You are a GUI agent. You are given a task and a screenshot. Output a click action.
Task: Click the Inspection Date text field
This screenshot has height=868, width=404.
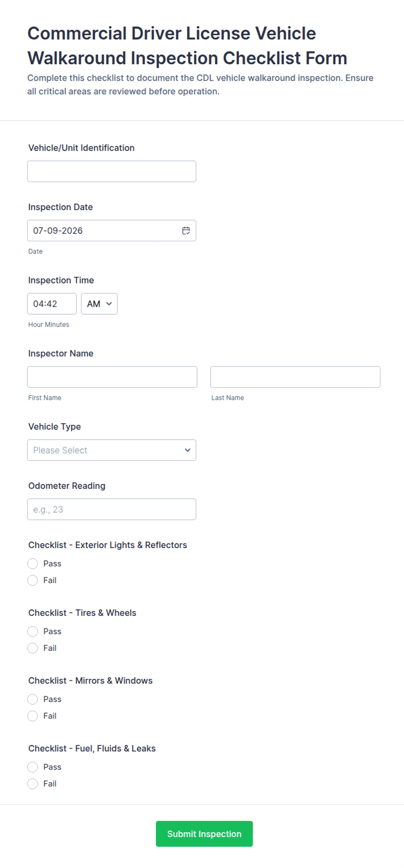pyautogui.click(x=112, y=230)
